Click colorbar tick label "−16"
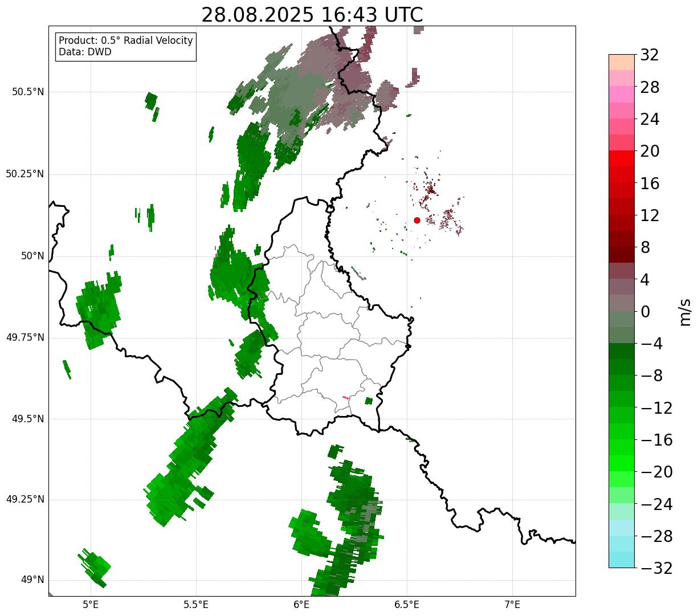This screenshot has height=616, width=698. click(656, 440)
